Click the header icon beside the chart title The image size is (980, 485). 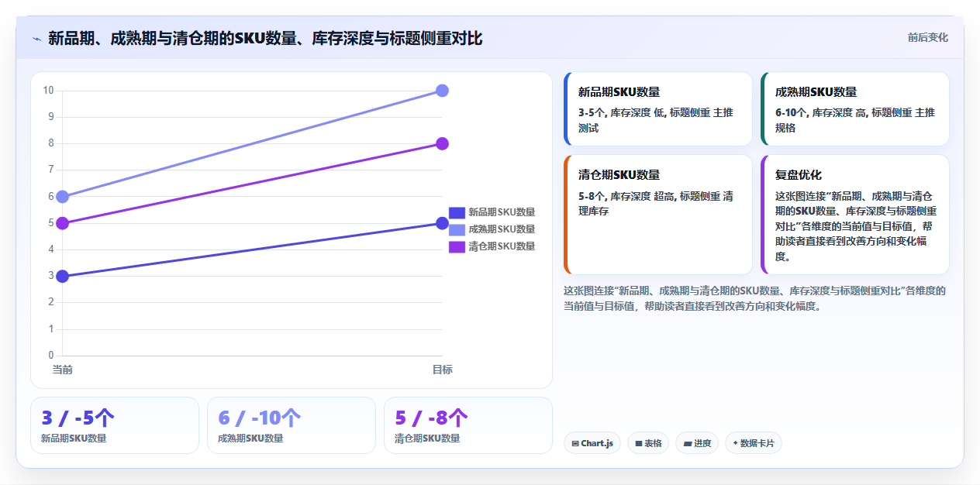pos(36,38)
